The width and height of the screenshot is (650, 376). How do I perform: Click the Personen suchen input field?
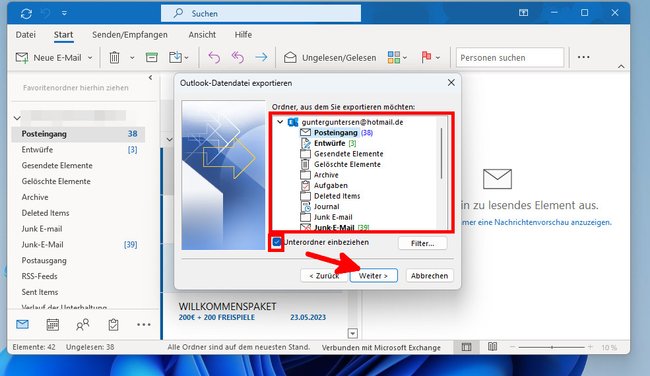510,58
